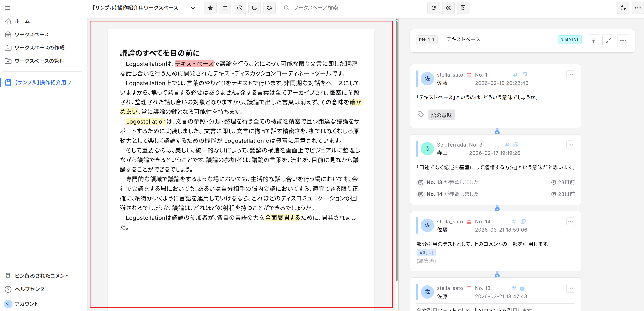Click the 議論のすべてを目の前に heading
Image resolution: width=644 pixels, height=311 pixels.
(x=160, y=53)
